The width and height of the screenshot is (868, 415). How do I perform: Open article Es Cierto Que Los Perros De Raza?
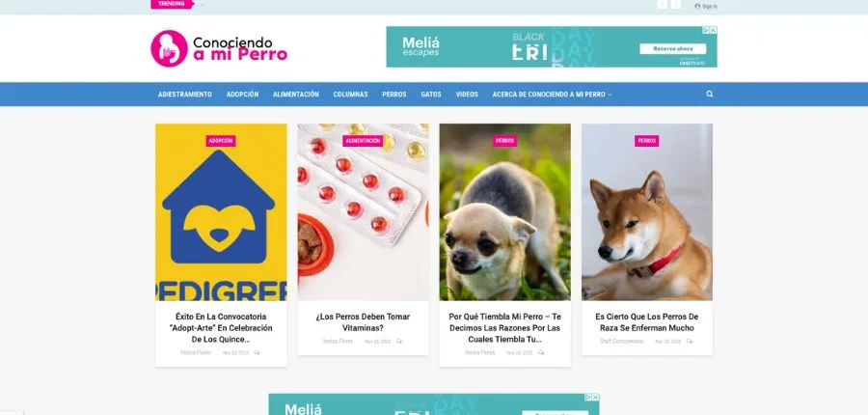pyautogui.click(x=646, y=322)
